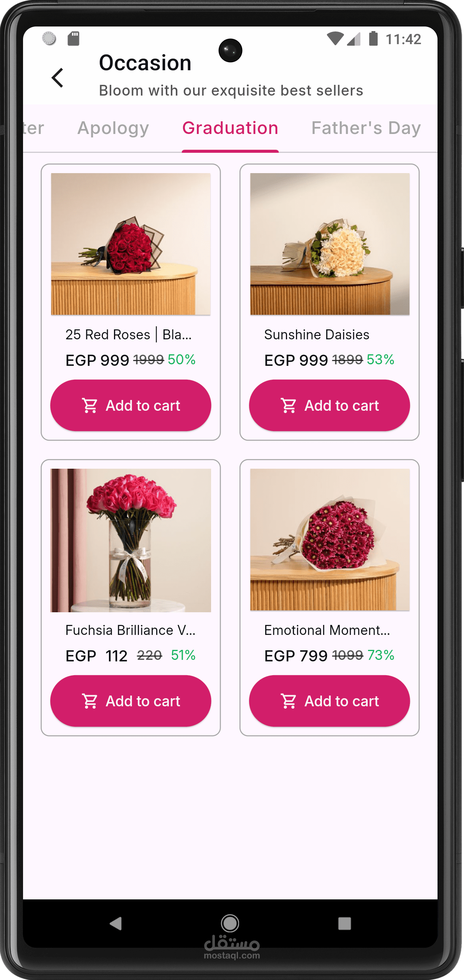
Task: Tap the Android back triangle navigation button
Action: pyautogui.click(x=116, y=923)
